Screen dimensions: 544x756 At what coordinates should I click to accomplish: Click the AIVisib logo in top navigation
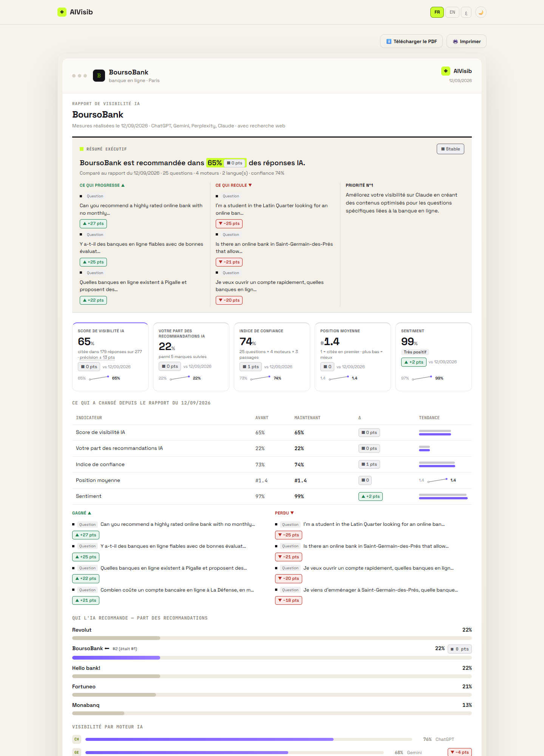tap(75, 12)
